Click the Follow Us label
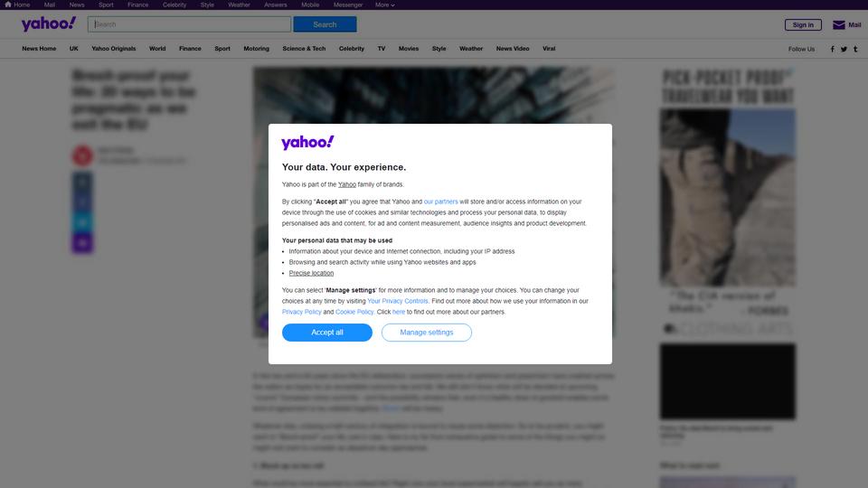868x488 pixels. pyautogui.click(x=801, y=49)
